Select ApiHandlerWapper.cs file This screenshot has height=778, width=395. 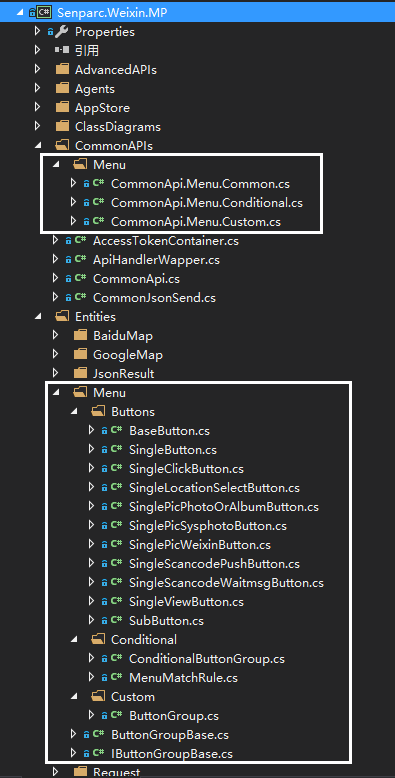156,260
